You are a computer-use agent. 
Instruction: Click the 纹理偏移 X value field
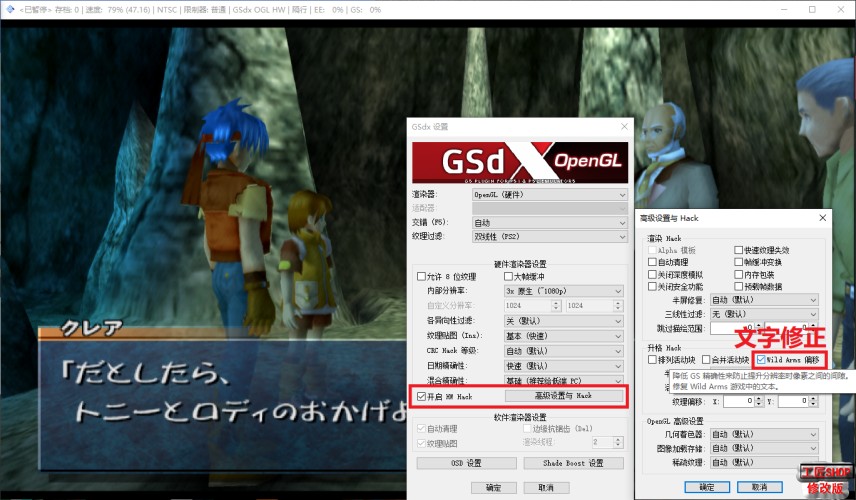[739, 401]
